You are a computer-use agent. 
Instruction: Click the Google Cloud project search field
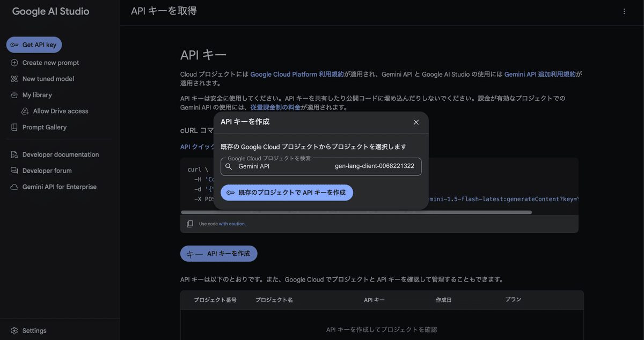(295, 166)
